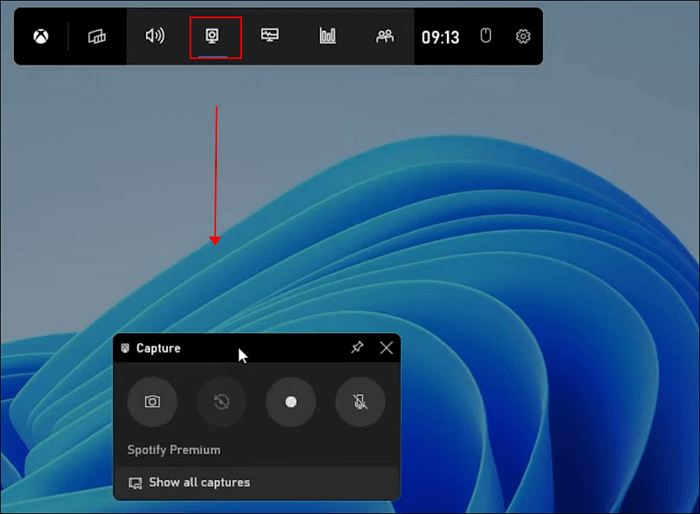Toggle mouse click-through icon in Game Bar
Screen dimensions: 700x514
click(x=486, y=36)
